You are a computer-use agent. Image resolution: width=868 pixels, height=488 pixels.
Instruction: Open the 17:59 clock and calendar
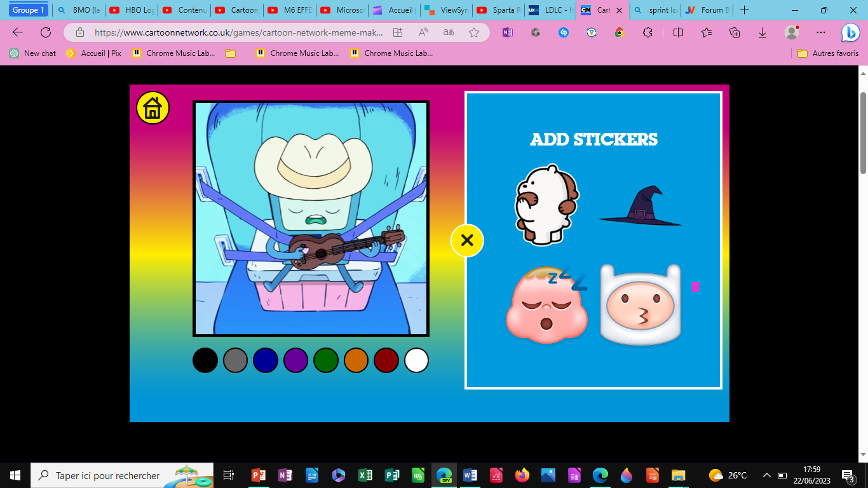[x=811, y=475]
